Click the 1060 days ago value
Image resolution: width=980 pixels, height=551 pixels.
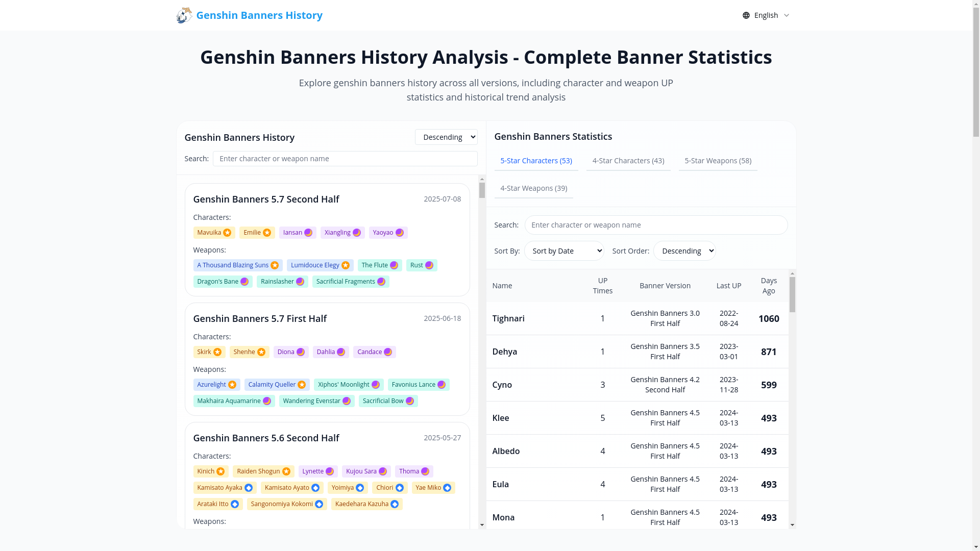pyautogui.click(x=768, y=318)
